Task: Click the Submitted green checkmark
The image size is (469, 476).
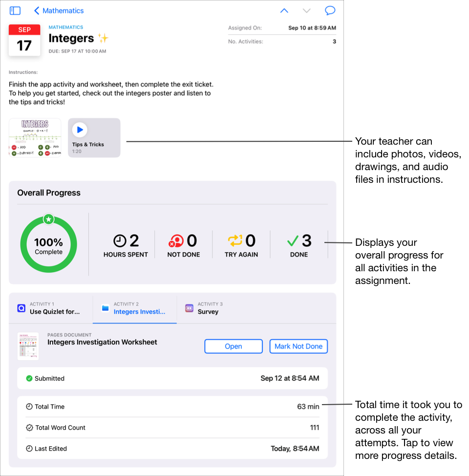Action: [30, 378]
